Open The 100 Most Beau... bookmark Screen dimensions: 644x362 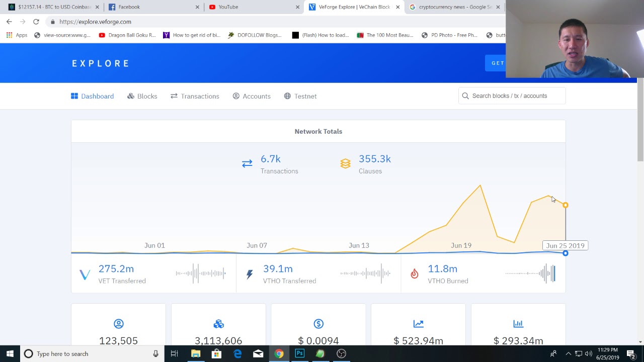coord(385,35)
